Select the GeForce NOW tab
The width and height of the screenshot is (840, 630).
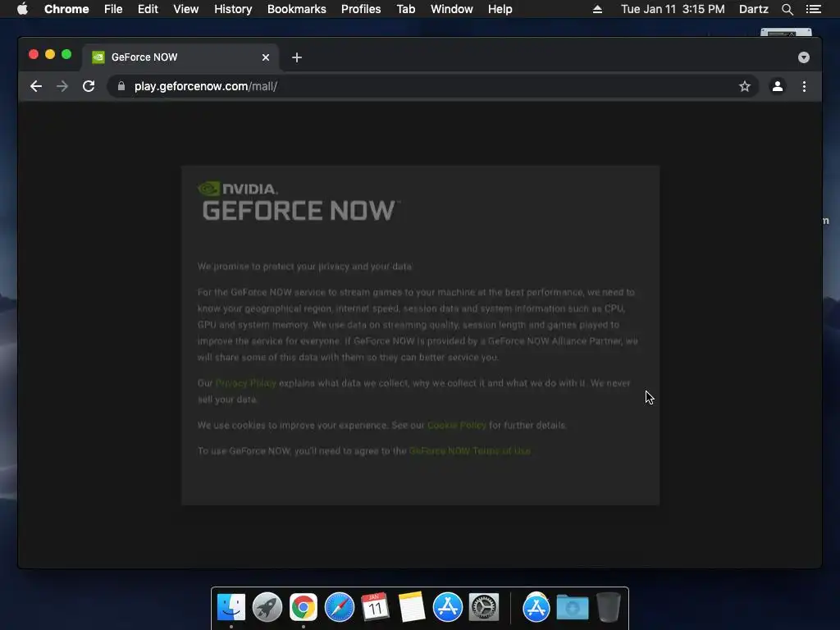pos(180,57)
